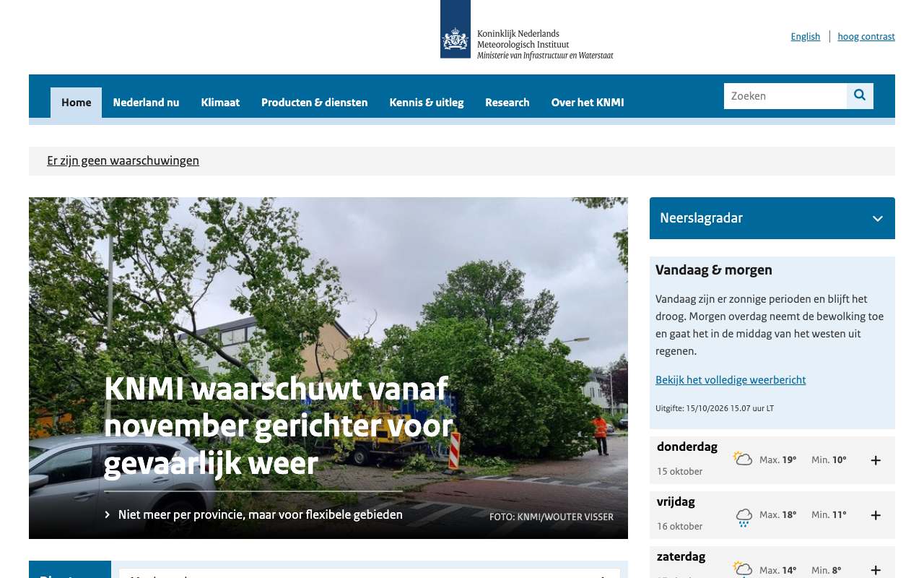Click the arrow before 'Niet meer per provincie'
This screenshot has height=578, width=924.
[108, 515]
